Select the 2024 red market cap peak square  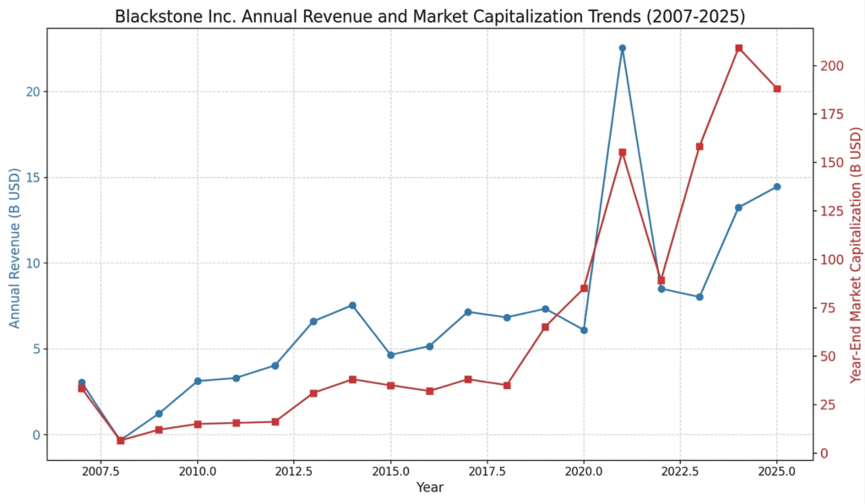pos(741,49)
